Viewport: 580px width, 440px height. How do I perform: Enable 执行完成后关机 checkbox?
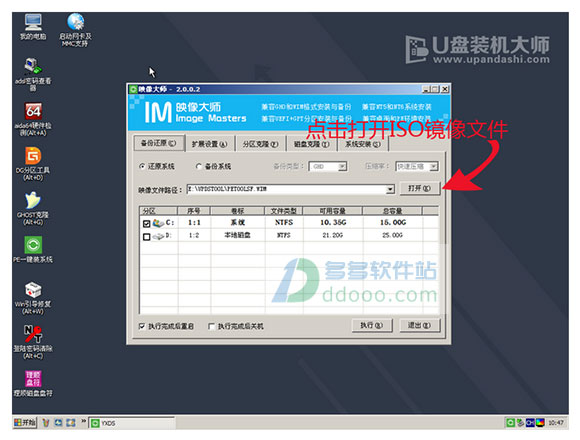pyautogui.click(x=211, y=326)
